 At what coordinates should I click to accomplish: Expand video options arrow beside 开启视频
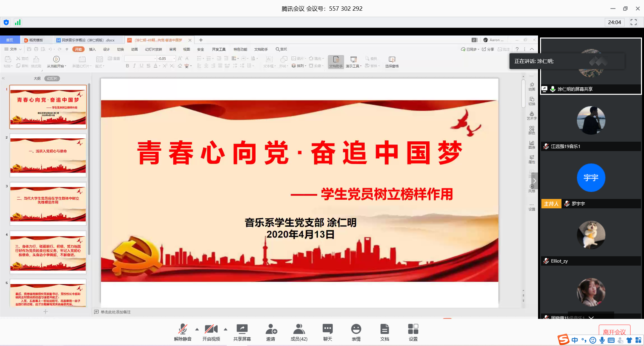(x=225, y=329)
